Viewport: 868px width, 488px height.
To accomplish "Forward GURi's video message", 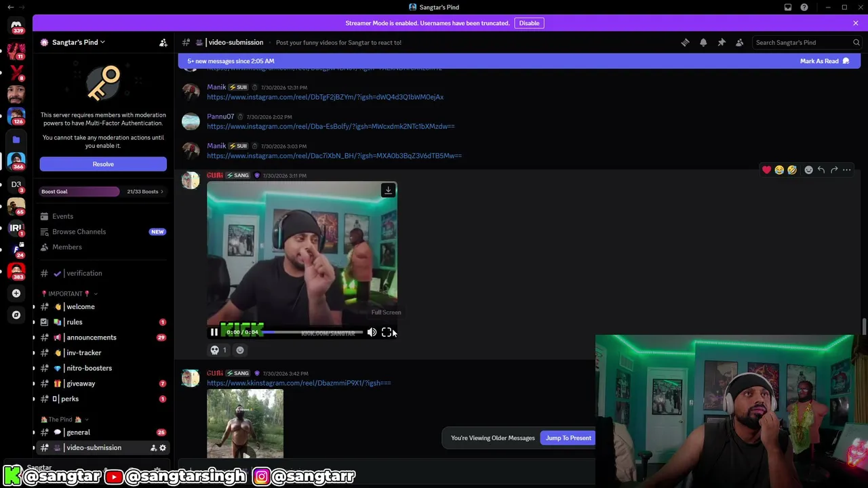I will coord(834,170).
